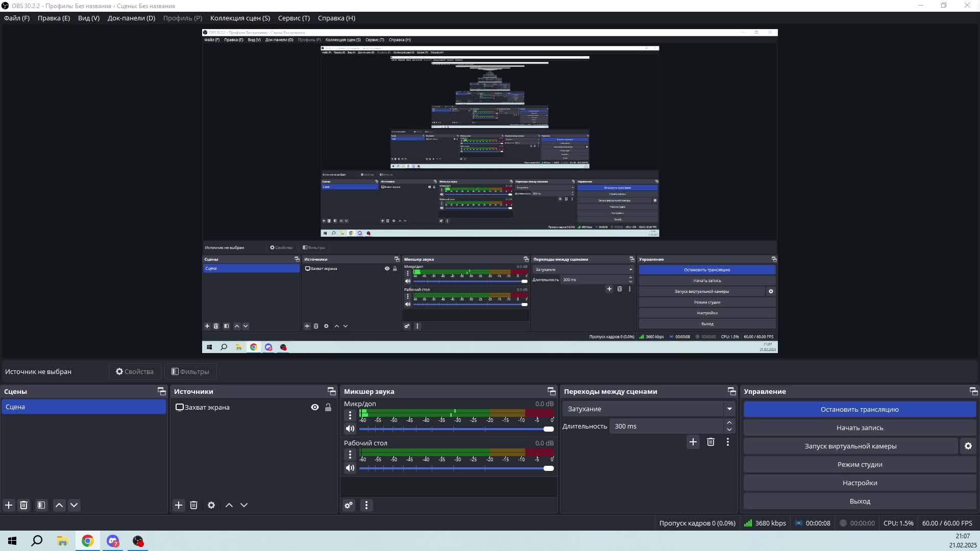This screenshot has width=980, height=551.
Task: Pop out the Audio Mixer dock panel
Action: (551, 391)
